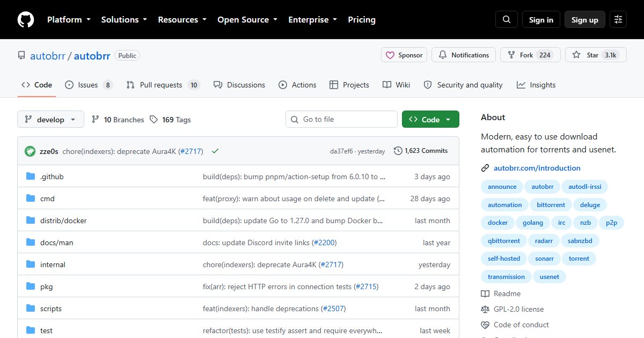Open the develop branch dropdown
Screen dimensions: 644x338
(x=51, y=120)
